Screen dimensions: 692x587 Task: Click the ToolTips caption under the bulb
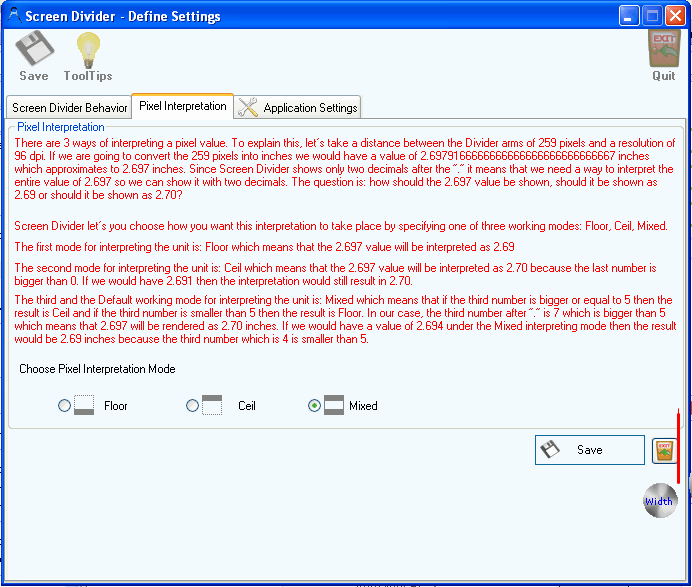click(x=88, y=76)
